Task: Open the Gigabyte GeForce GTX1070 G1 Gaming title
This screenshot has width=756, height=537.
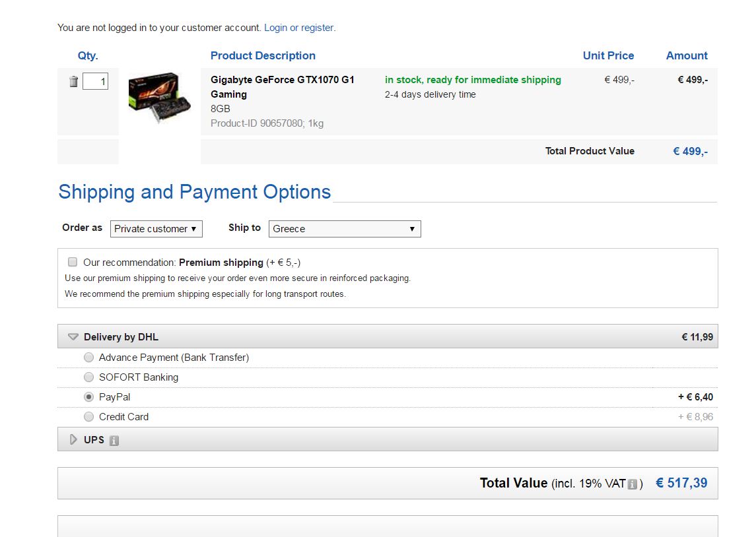Action: [x=282, y=86]
